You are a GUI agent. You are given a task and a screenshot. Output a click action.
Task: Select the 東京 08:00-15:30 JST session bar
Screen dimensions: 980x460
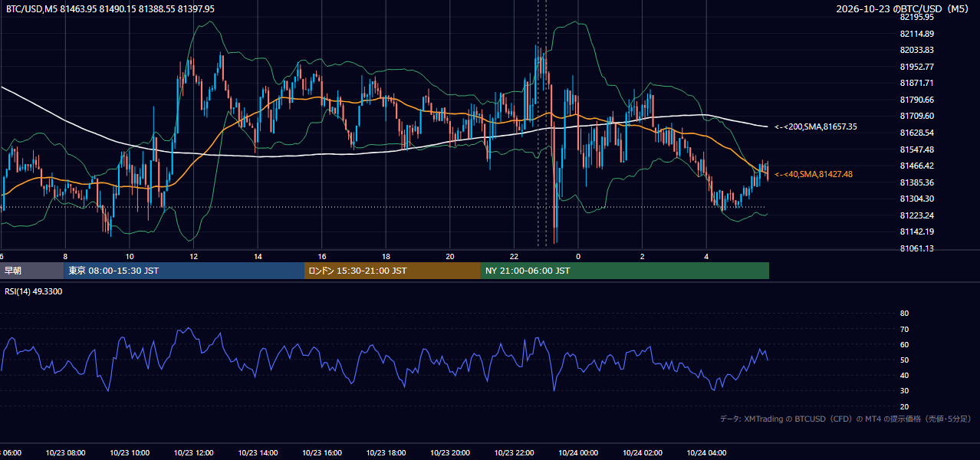[184, 271]
